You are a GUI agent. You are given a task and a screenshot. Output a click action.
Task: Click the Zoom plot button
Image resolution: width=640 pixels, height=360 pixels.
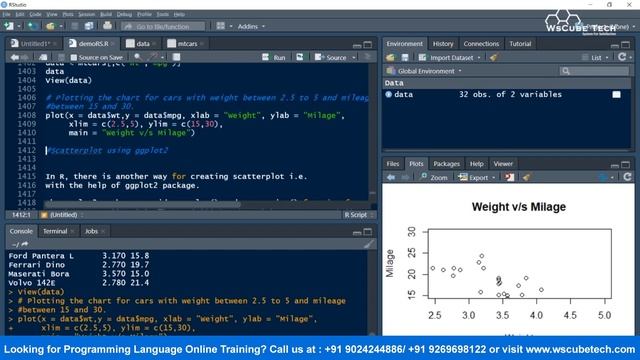433,177
